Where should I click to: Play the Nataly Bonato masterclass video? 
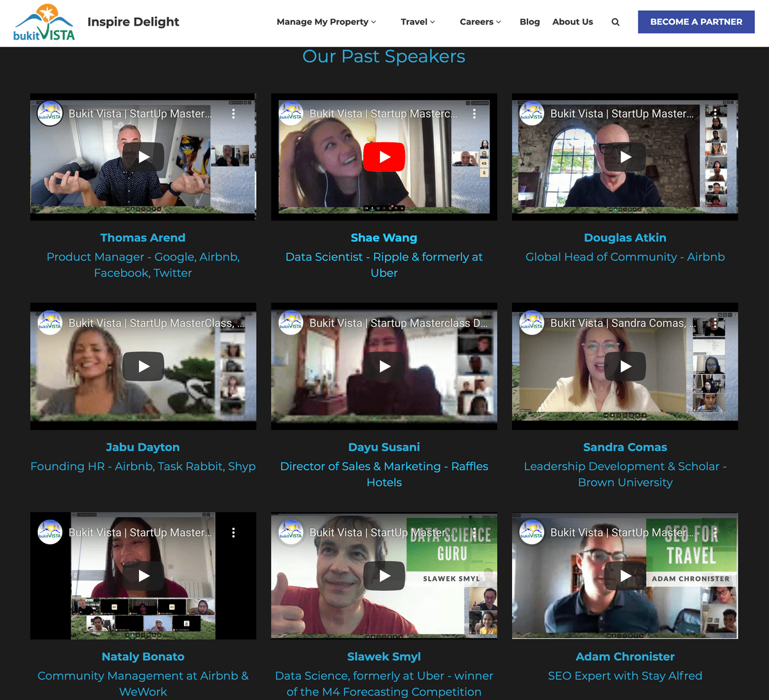(144, 576)
